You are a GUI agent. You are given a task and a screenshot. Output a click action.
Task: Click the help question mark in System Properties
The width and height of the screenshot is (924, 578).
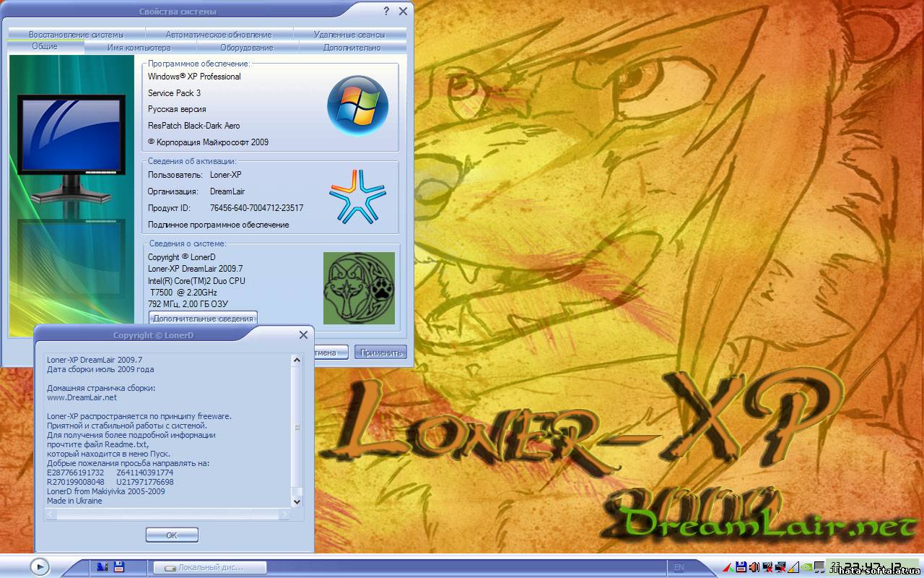[387, 11]
